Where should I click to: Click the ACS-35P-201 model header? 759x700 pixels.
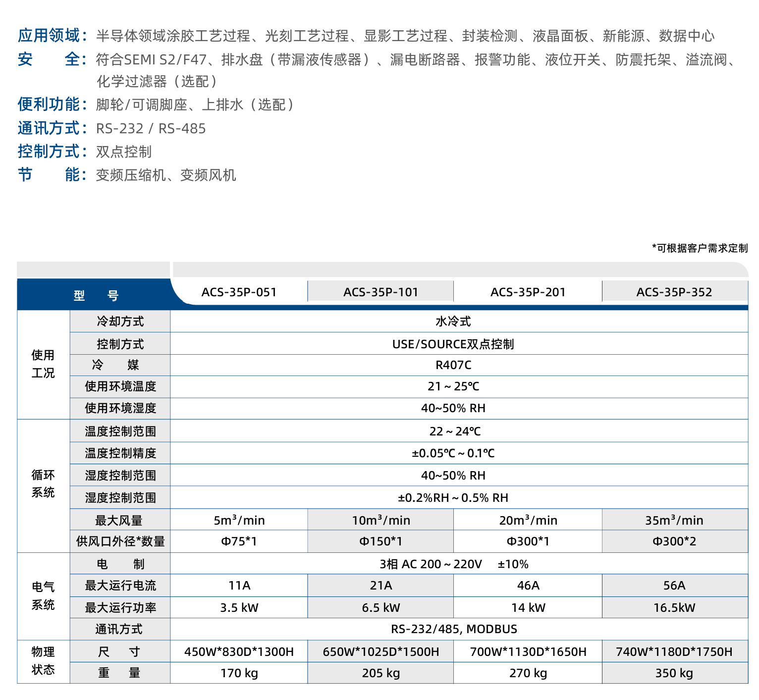click(528, 292)
